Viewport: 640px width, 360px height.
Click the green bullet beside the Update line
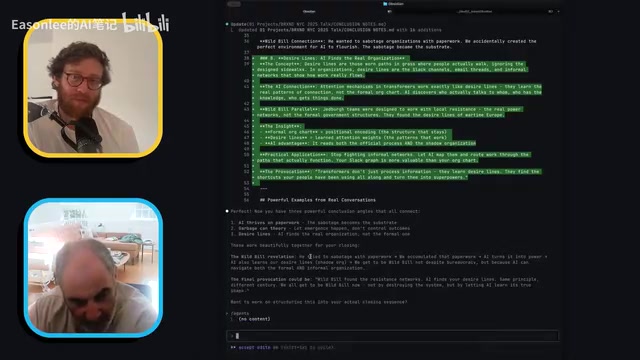pyautogui.click(x=227, y=24)
